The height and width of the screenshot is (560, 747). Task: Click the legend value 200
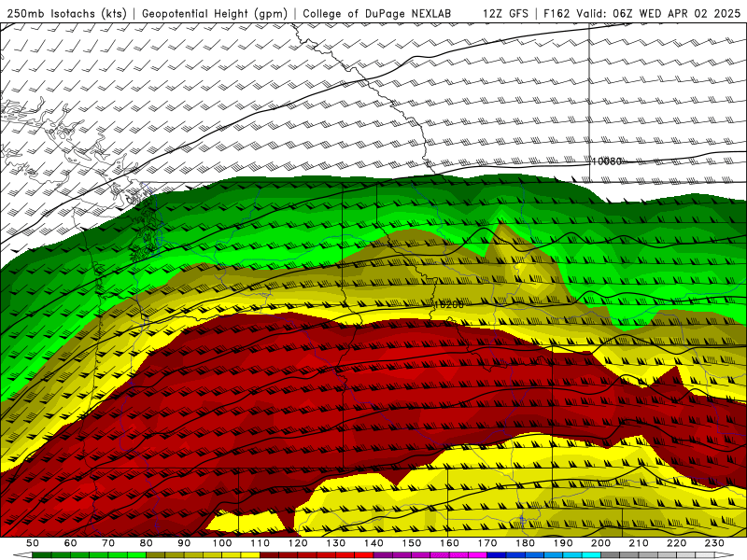pyautogui.click(x=601, y=543)
